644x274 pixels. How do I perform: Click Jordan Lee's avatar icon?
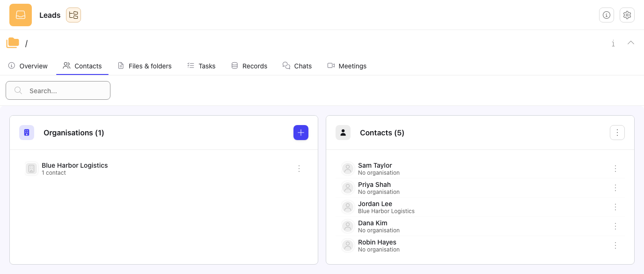(x=348, y=207)
